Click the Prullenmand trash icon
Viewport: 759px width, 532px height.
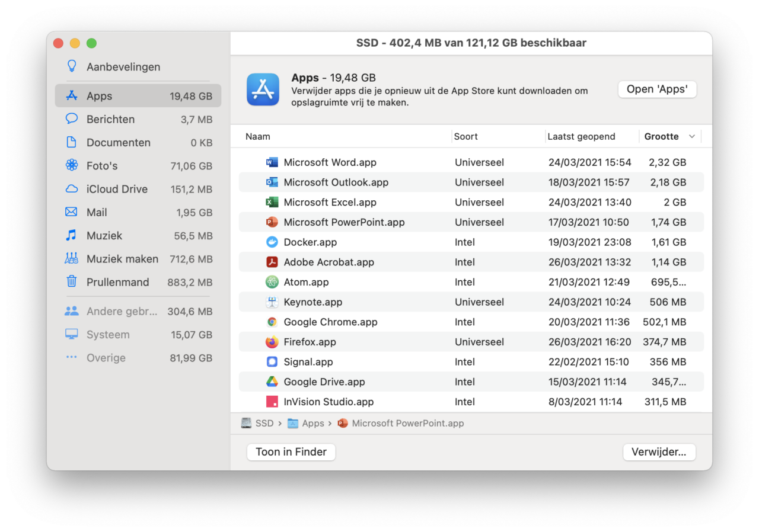pos(72,281)
